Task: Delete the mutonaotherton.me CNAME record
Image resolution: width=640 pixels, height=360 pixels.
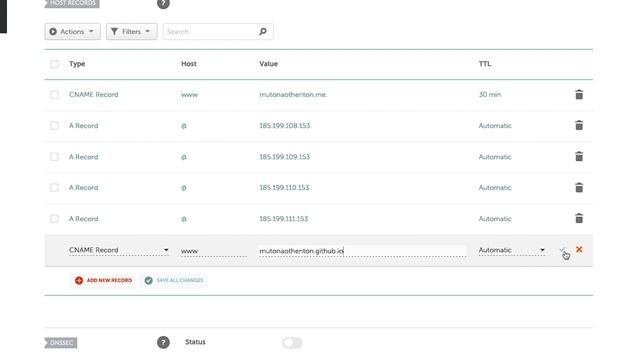Action: [x=579, y=95]
